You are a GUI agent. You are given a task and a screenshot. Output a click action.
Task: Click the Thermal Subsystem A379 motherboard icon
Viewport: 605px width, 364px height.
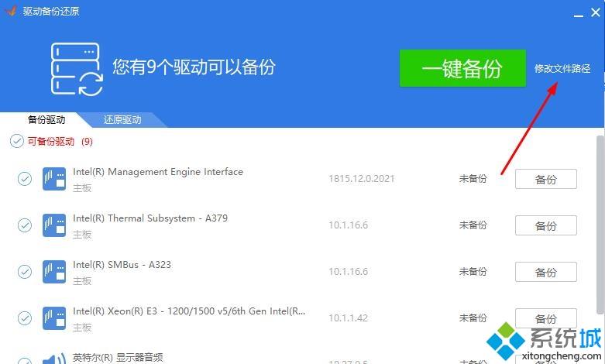point(54,225)
